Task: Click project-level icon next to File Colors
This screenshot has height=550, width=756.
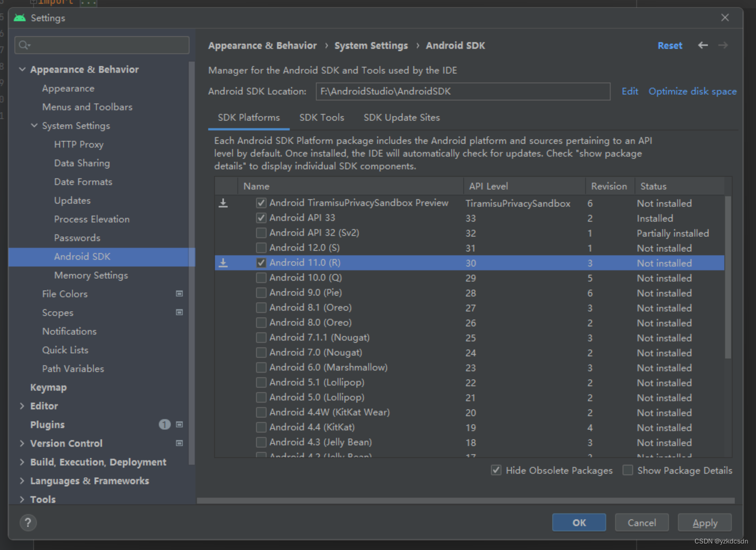Action: pos(180,294)
